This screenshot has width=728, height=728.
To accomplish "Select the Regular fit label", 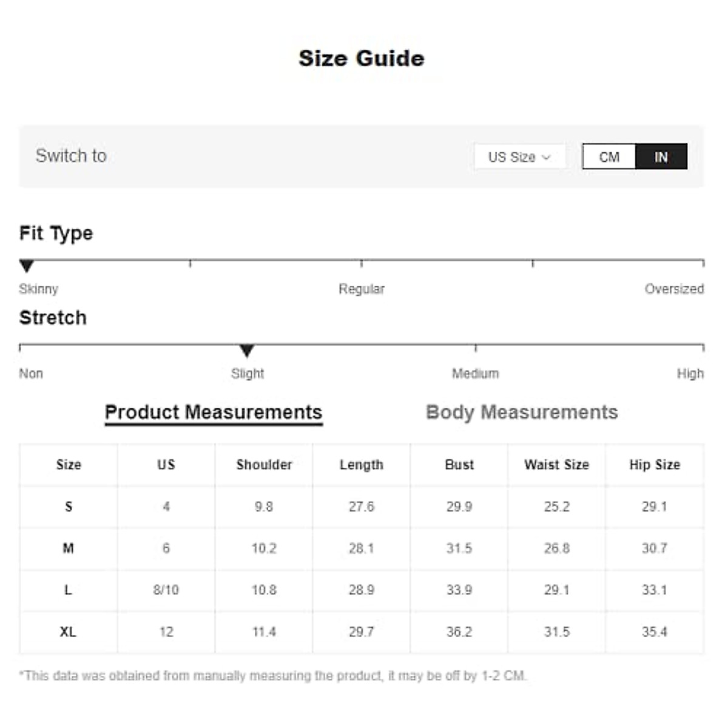I will point(362,289).
